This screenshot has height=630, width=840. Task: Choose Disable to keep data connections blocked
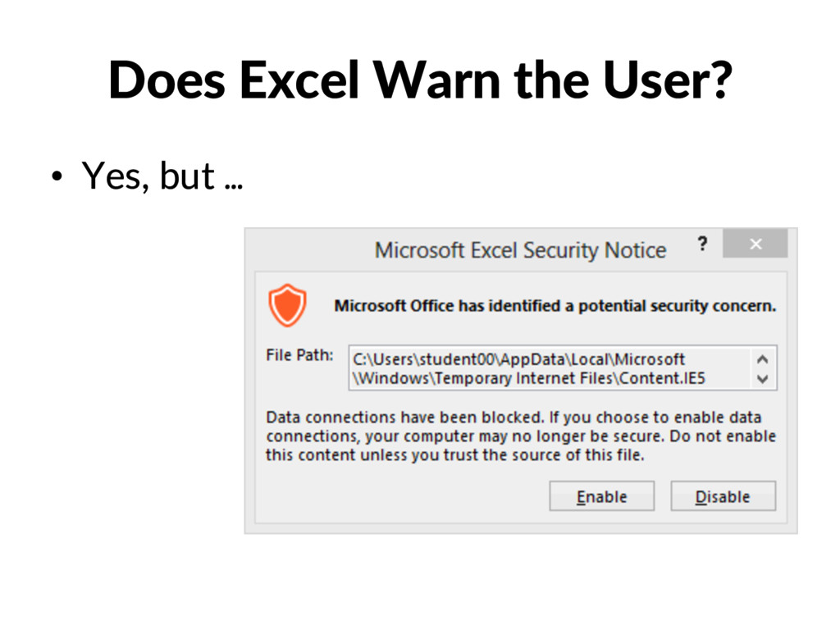(723, 496)
